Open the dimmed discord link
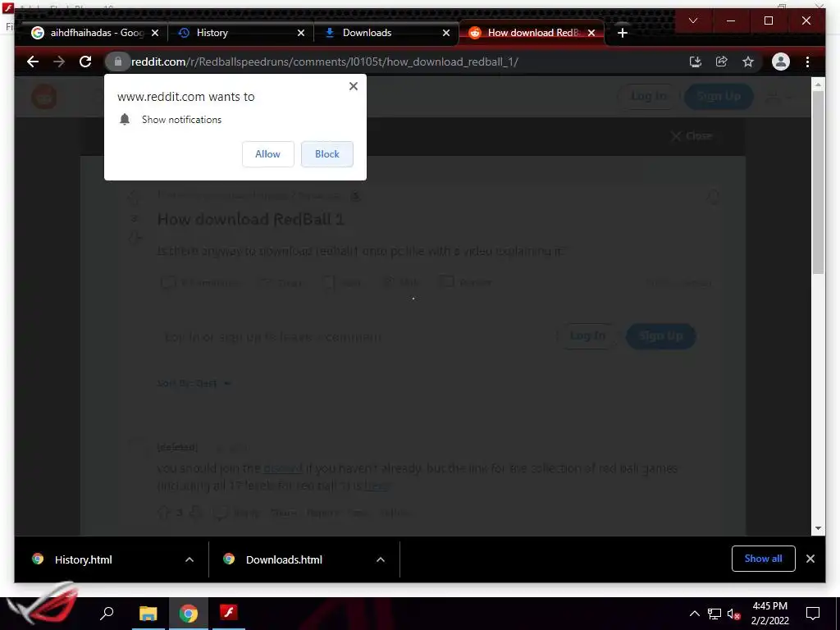This screenshot has width=840, height=630. coord(283,468)
